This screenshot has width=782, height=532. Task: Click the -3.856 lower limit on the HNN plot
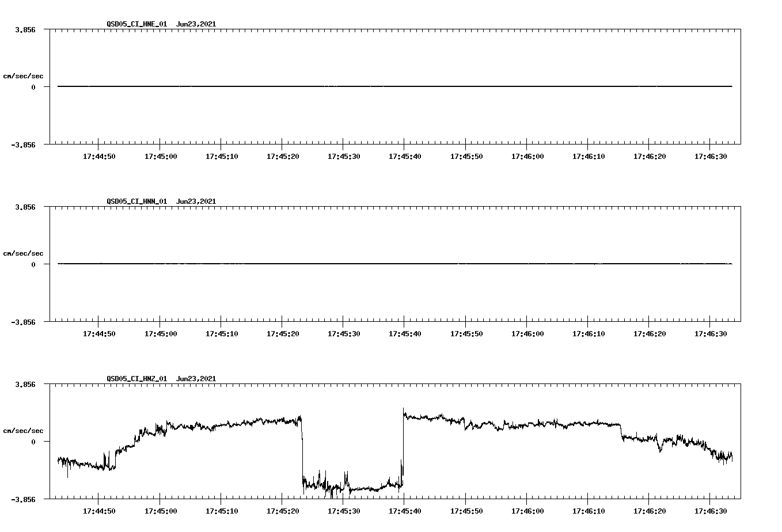(23, 322)
